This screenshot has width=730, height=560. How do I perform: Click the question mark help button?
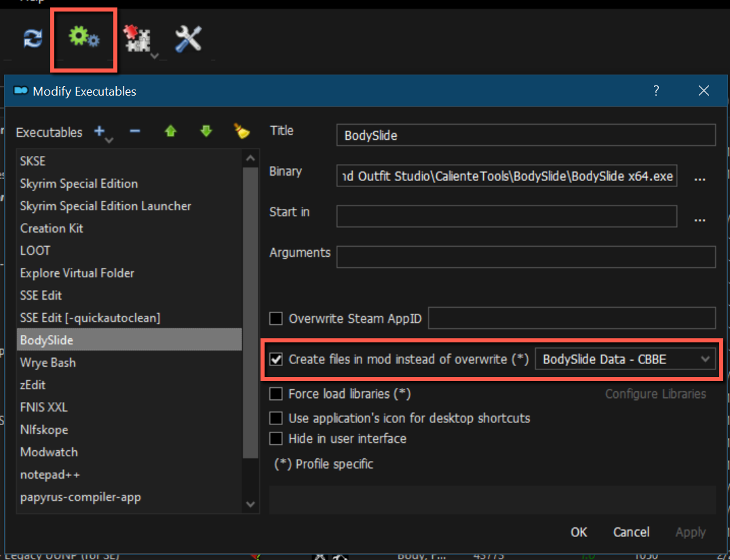click(x=656, y=91)
